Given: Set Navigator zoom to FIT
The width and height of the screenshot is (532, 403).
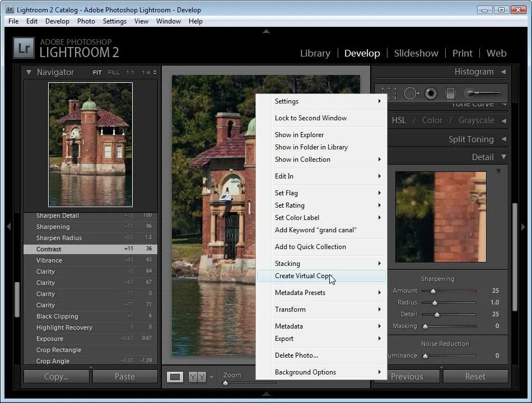Looking at the screenshot, I should (x=97, y=73).
